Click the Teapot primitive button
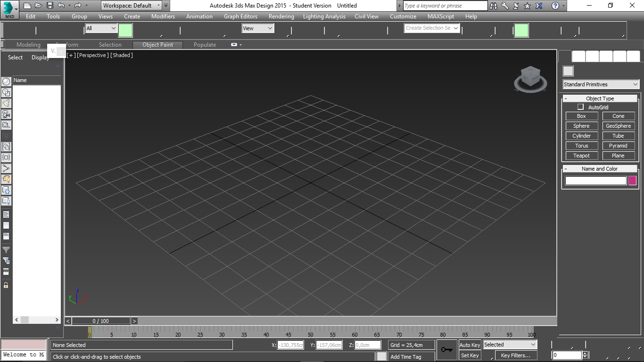The image size is (644, 362). click(x=581, y=156)
